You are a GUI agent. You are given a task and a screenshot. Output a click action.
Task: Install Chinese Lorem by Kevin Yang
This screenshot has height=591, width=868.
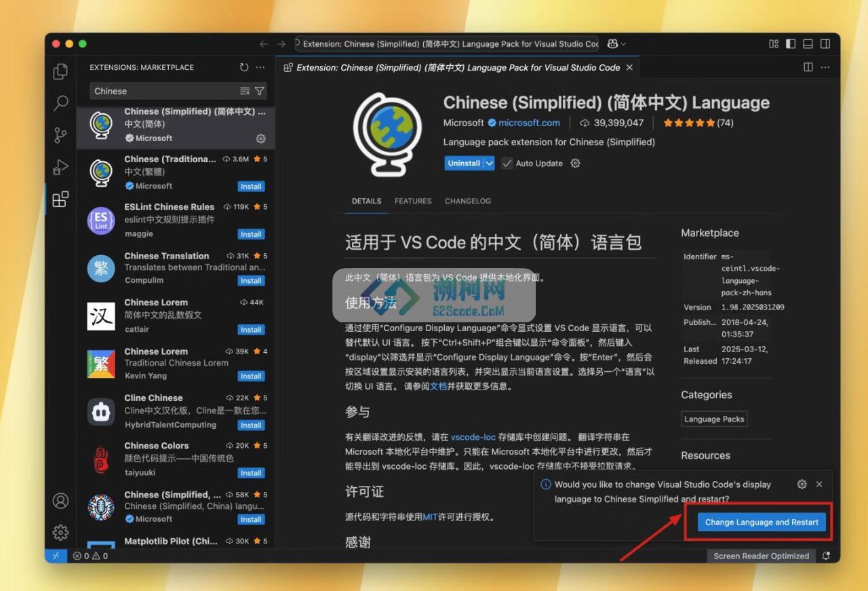[x=251, y=376]
